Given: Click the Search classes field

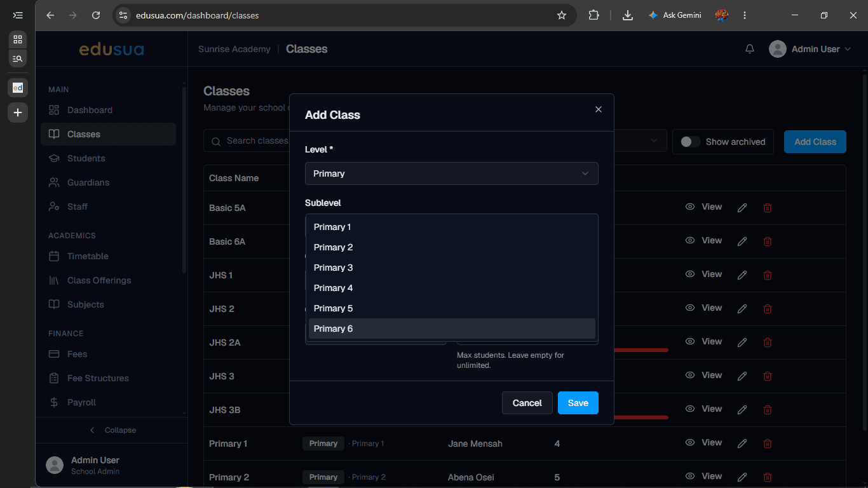Looking at the screenshot, I should 248,140.
